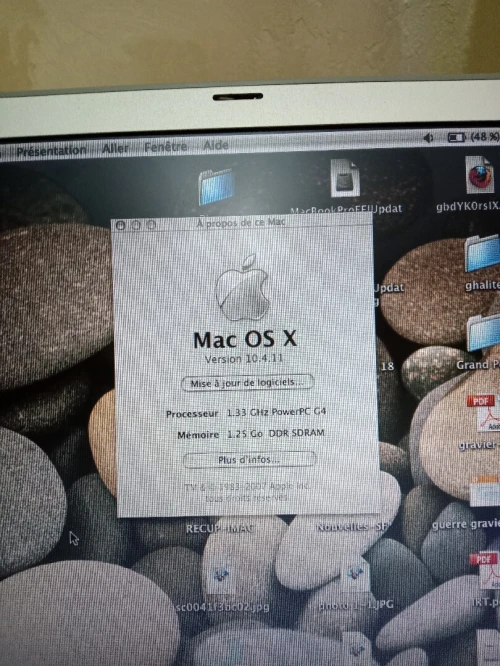Screen dimensions: 500x666
Task: Click the 'sc0041f3bc02.jpg' file name label
Action: coord(223,607)
